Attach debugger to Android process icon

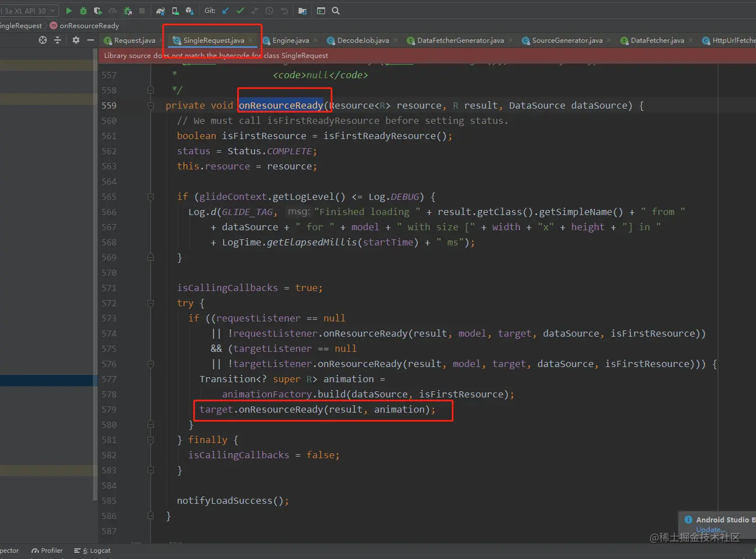(x=128, y=11)
